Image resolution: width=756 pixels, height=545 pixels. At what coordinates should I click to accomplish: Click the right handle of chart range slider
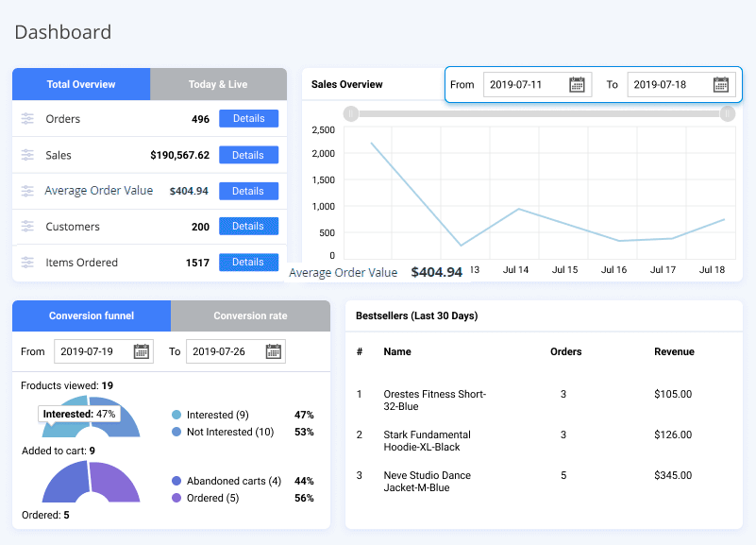pos(727,114)
